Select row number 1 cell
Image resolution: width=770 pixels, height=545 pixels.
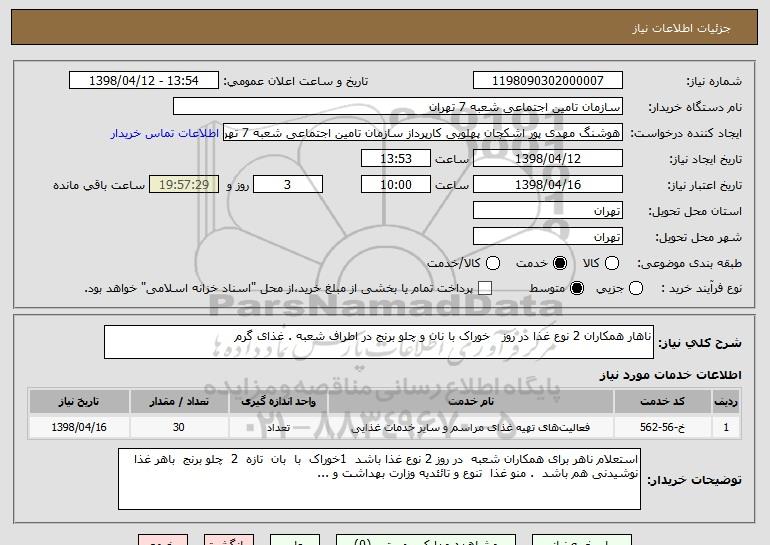(726, 427)
